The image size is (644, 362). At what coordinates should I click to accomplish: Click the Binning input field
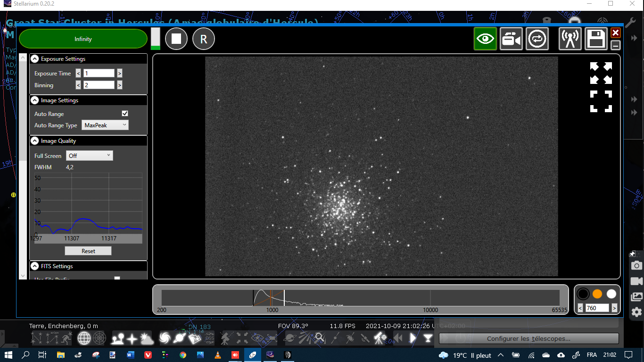tap(99, 85)
